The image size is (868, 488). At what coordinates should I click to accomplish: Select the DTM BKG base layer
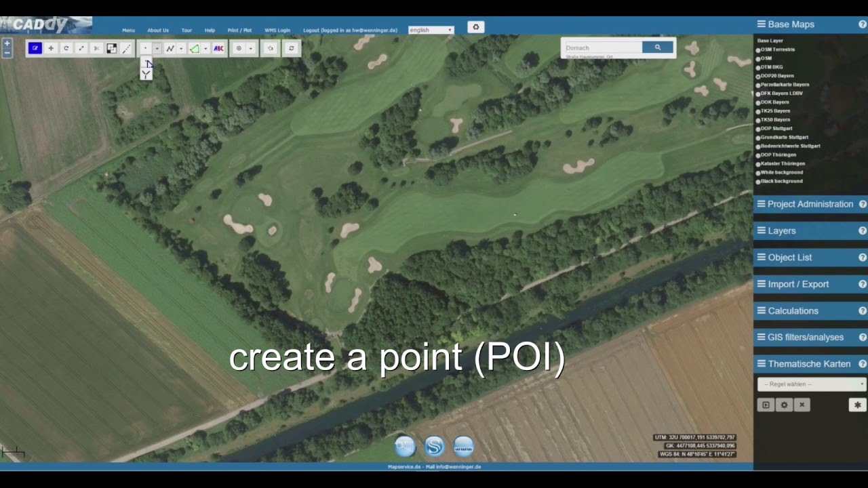(758, 68)
